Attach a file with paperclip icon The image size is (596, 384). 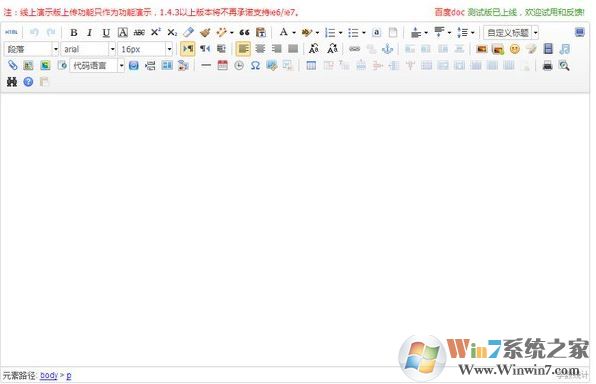point(12,65)
